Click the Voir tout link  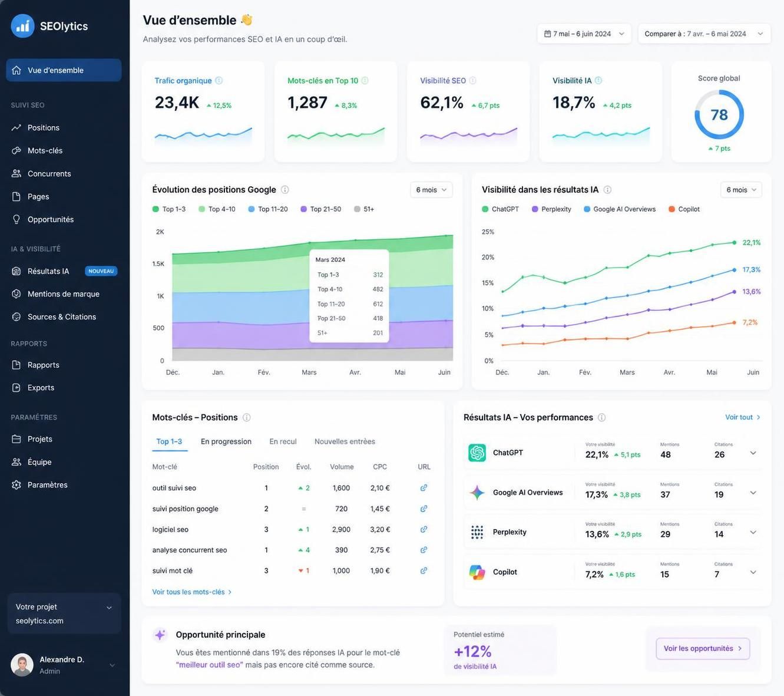pyautogui.click(x=743, y=417)
